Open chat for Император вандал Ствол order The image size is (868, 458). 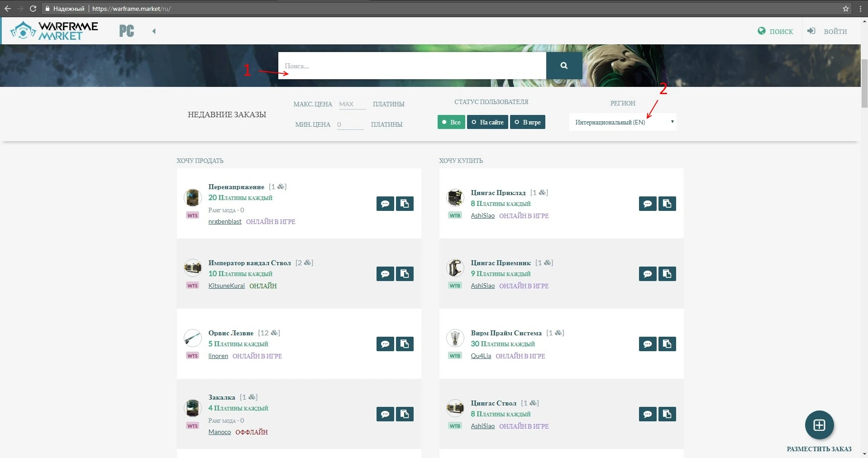385,274
